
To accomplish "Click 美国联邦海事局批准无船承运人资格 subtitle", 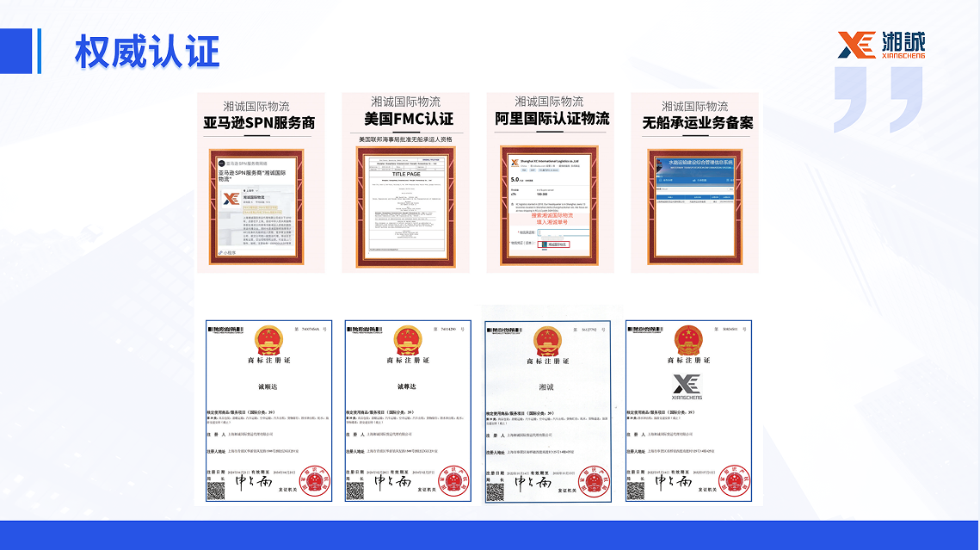I will point(405,139).
